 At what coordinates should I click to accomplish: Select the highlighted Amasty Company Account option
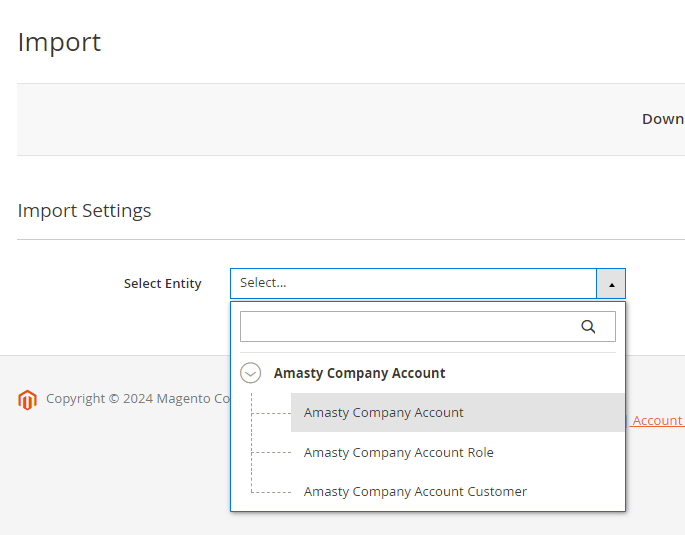tap(457, 413)
